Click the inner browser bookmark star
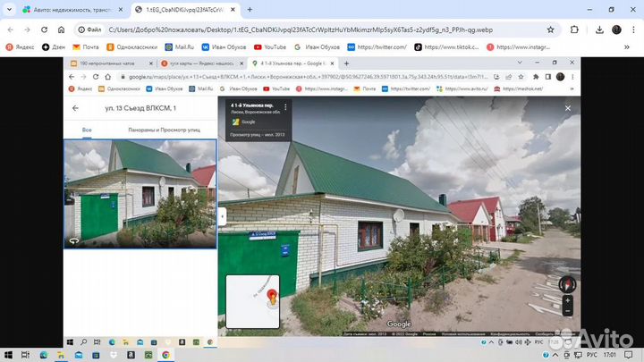 coord(521,77)
